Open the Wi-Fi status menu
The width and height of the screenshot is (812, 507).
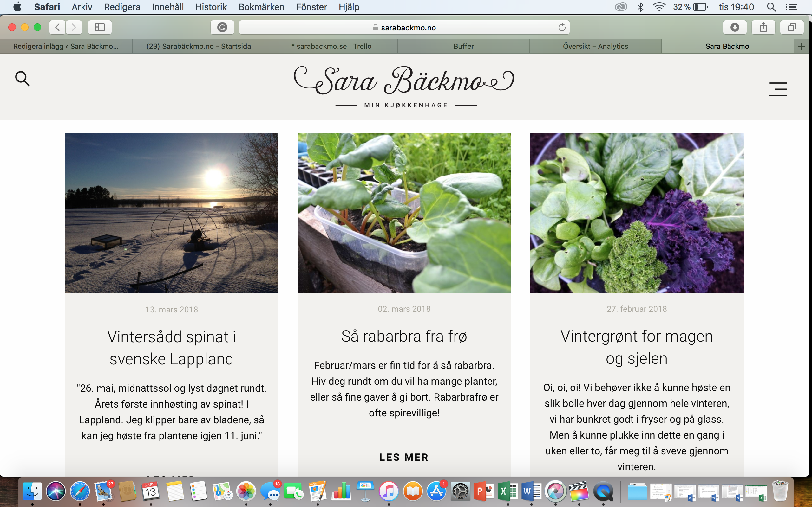(659, 7)
